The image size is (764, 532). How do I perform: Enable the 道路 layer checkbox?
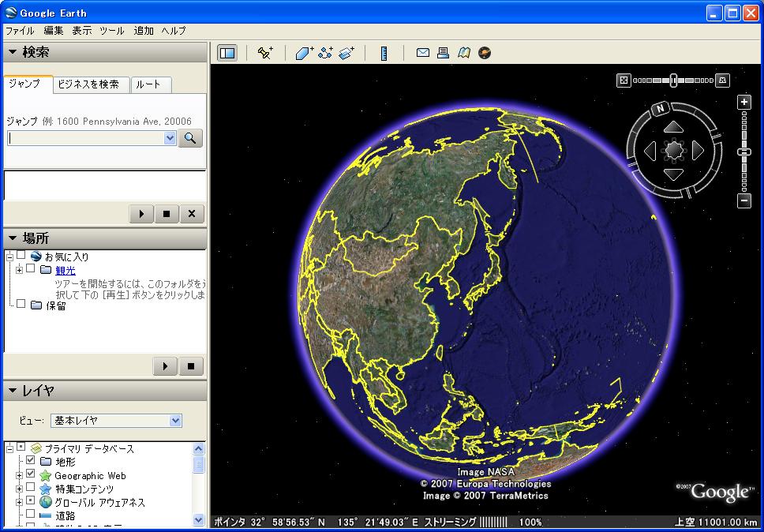point(31,515)
